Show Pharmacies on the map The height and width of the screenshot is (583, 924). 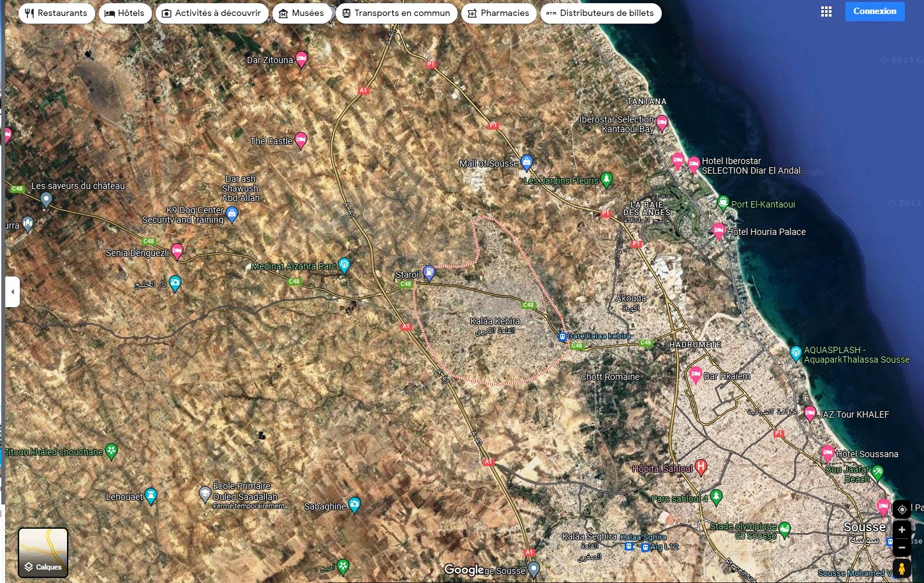[x=498, y=13]
